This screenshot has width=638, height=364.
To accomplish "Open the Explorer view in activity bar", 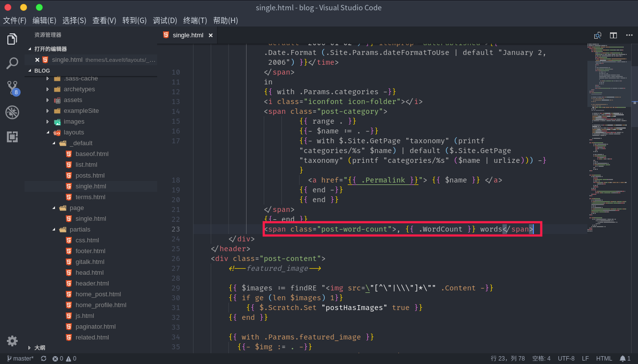I will tap(12, 39).
